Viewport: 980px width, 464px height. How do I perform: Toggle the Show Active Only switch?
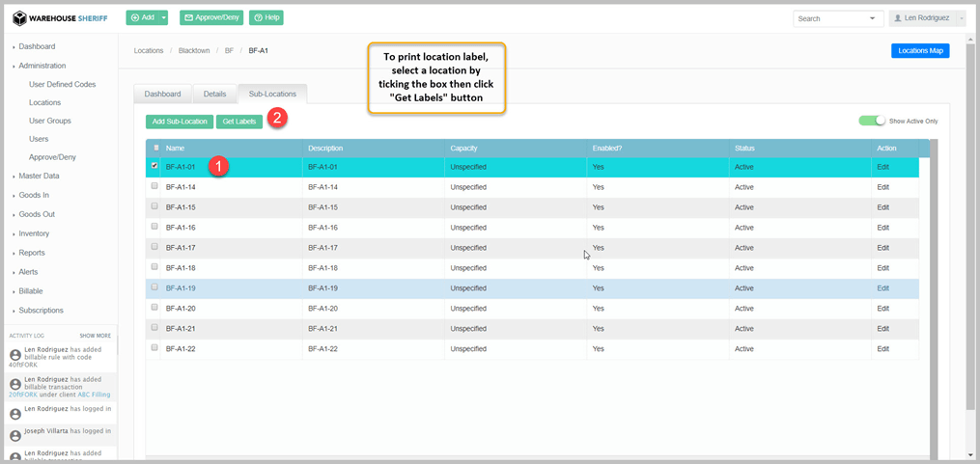pyautogui.click(x=871, y=121)
